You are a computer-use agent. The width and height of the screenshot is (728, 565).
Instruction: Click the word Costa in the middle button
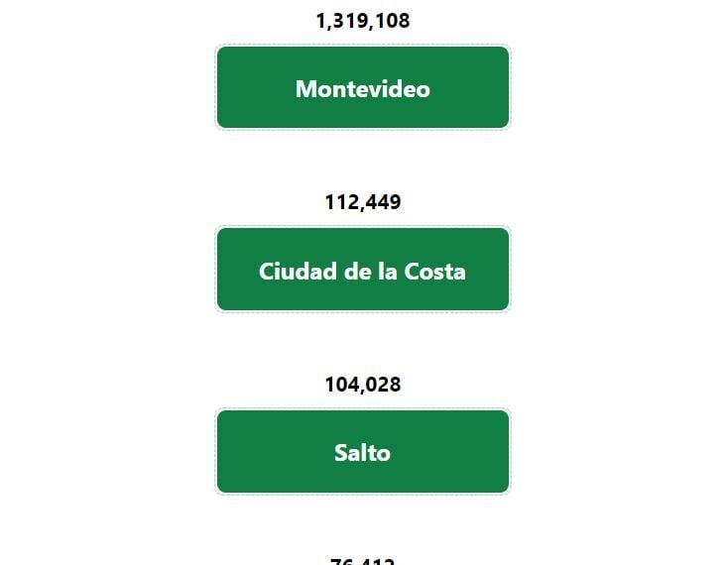434,272
